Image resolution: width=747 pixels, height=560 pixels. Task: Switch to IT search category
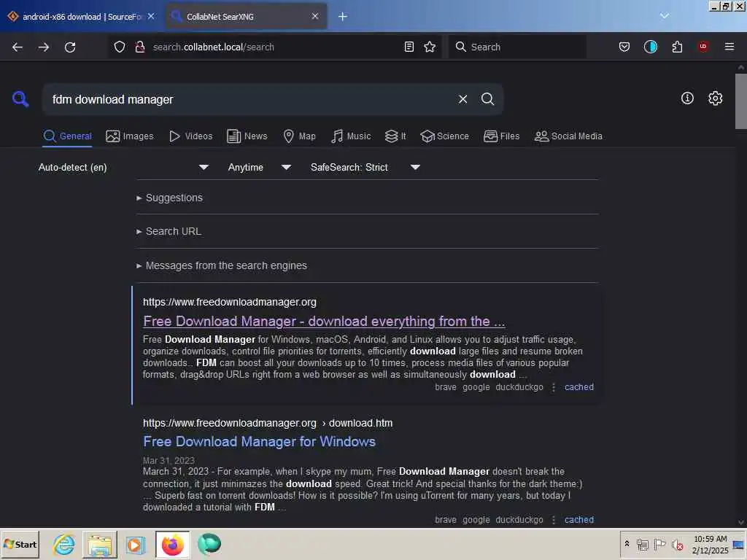[x=395, y=136]
